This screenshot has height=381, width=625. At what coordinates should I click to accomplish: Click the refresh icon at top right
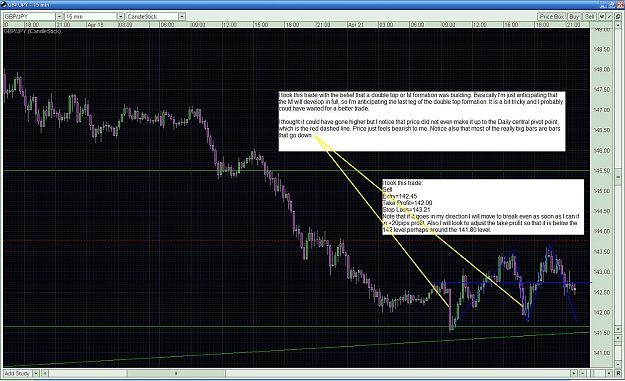[618, 17]
